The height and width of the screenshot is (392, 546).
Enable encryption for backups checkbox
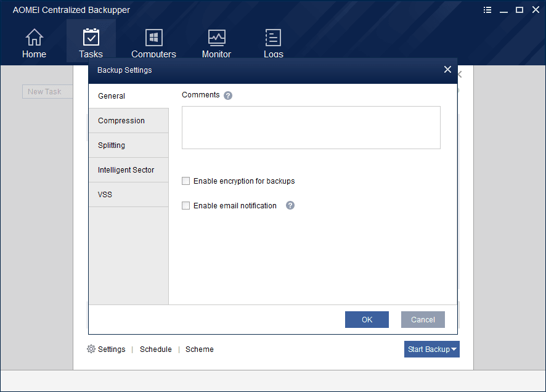(x=185, y=181)
